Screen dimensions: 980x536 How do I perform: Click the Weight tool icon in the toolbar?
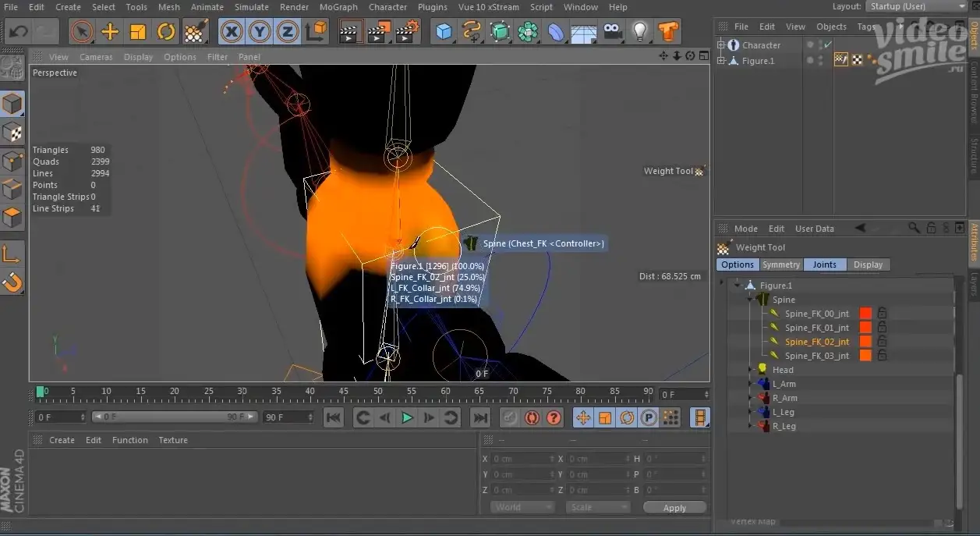194,31
